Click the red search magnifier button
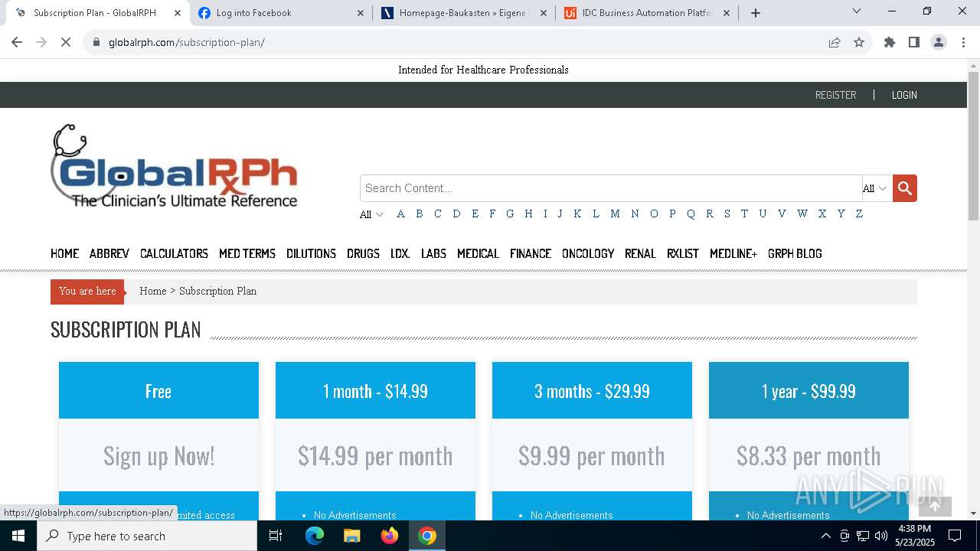The image size is (980, 551). pyautogui.click(x=904, y=188)
